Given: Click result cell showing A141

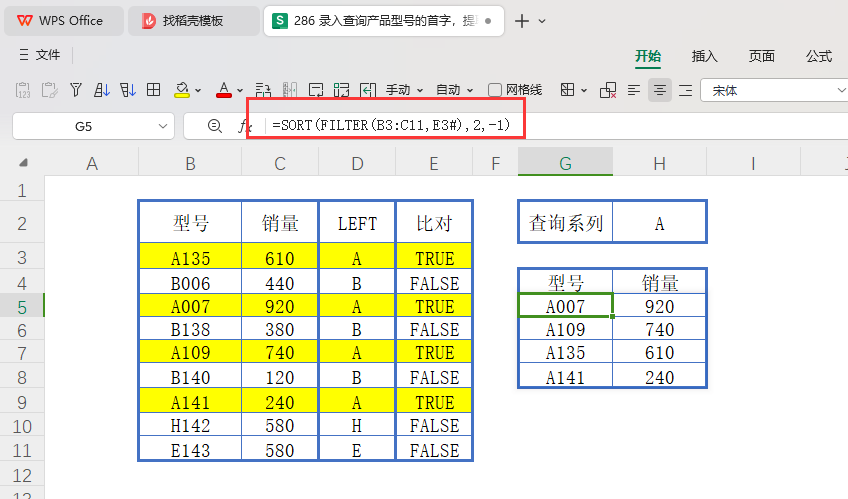Looking at the screenshot, I should point(565,377).
